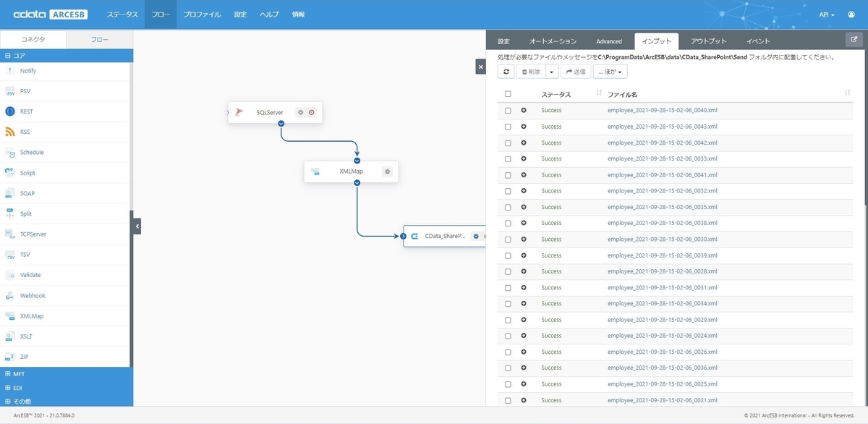Viewport: 868px width, 424px height.
Task: Check the box for file ending 0041.xml
Action: [508, 175]
